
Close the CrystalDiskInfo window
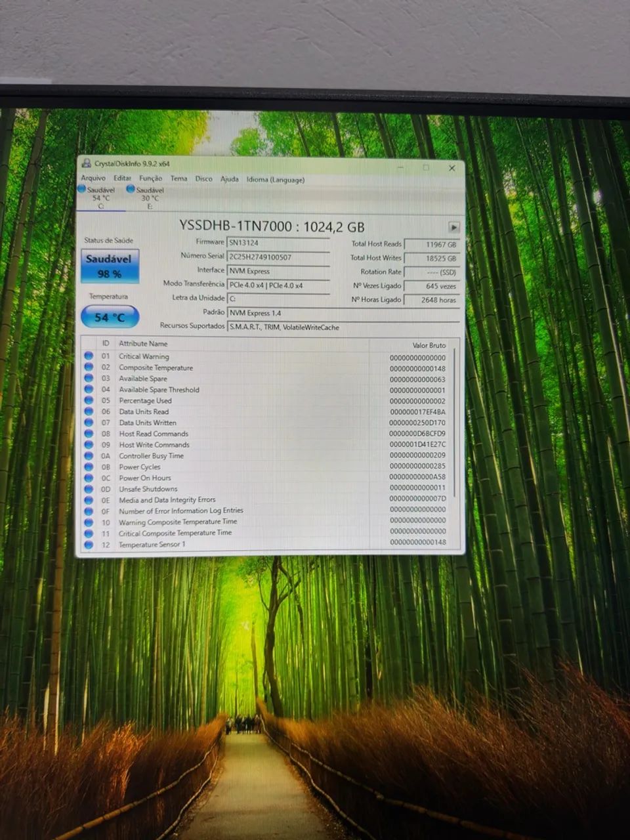(x=451, y=168)
